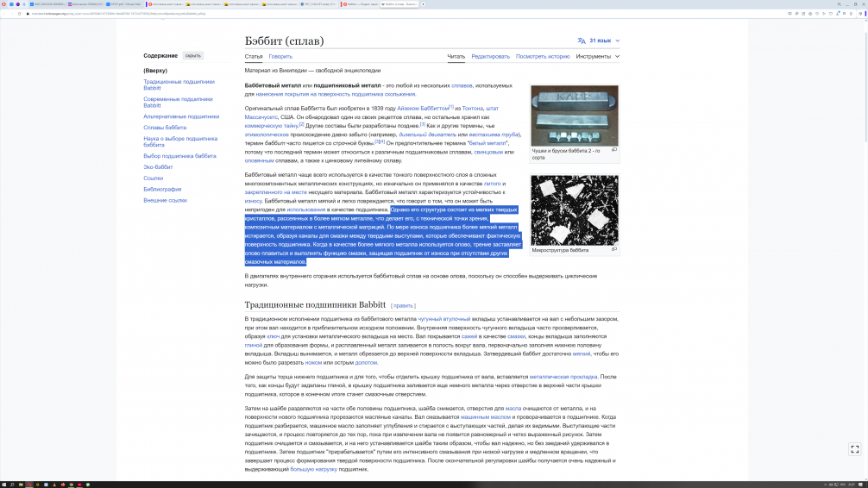Image resolution: width=868 pixels, height=488 pixels.
Task: Open the babbitt microstructure image
Action: tap(575, 210)
